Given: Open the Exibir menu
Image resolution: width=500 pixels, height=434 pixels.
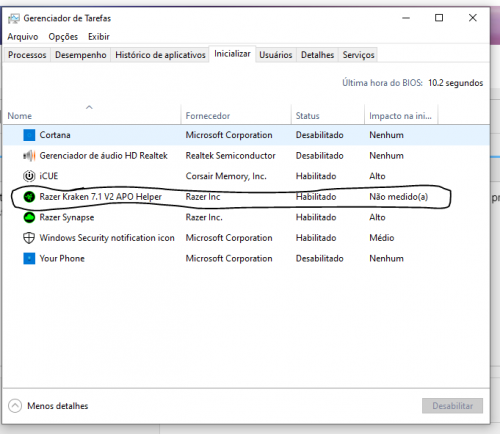Looking at the screenshot, I should (99, 37).
